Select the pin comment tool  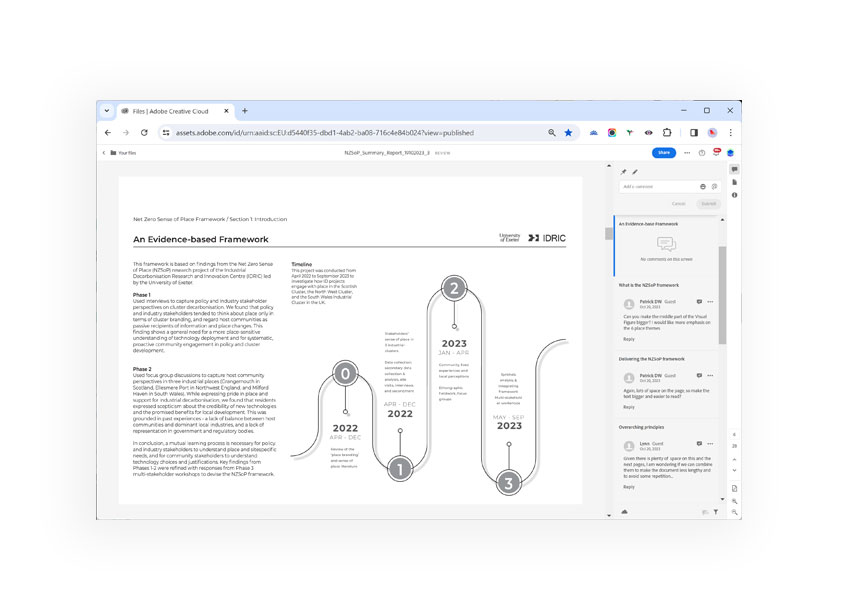click(x=624, y=172)
